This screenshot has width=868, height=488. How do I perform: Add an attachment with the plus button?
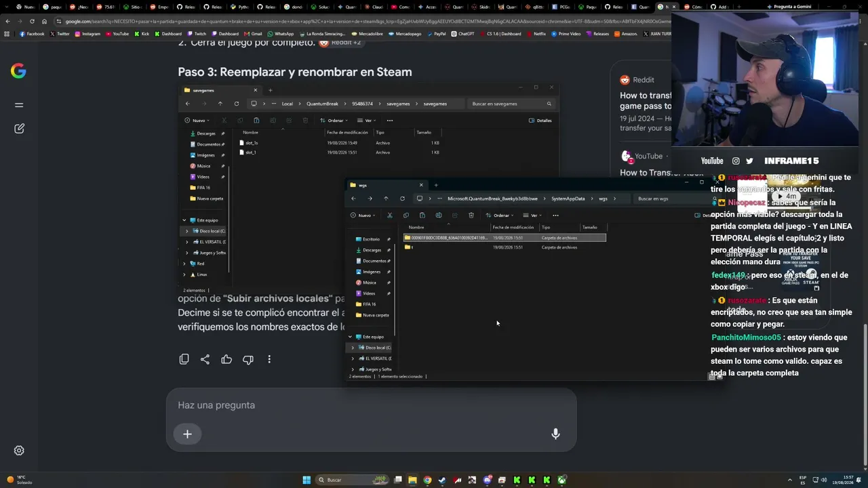tap(187, 434)
